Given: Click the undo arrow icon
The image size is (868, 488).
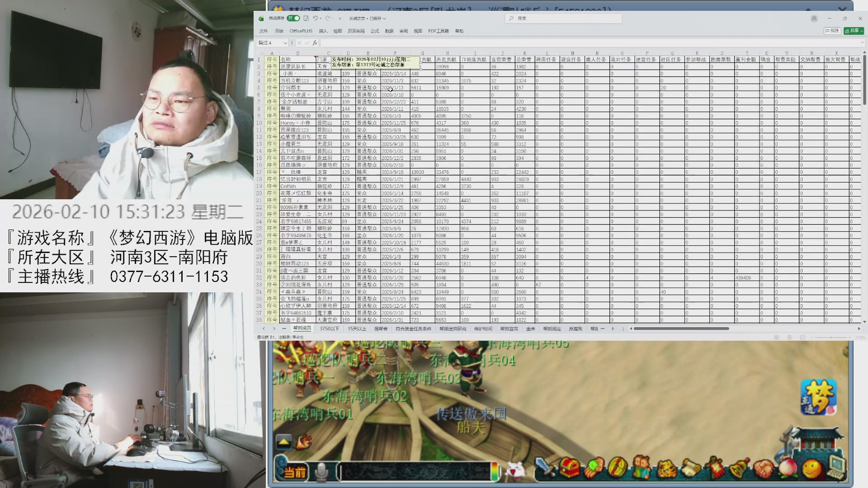Looking at the screenshot, I should [315, 19].
